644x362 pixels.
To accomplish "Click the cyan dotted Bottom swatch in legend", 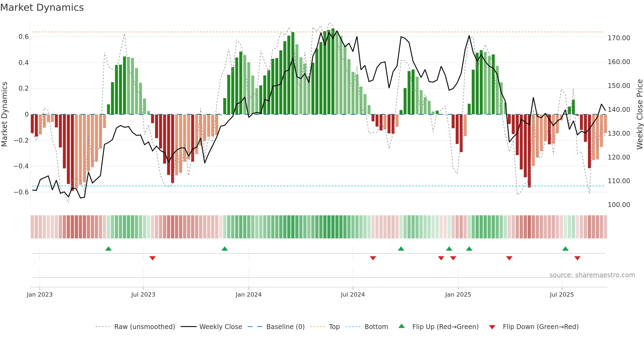I will [x=353, y=327].
